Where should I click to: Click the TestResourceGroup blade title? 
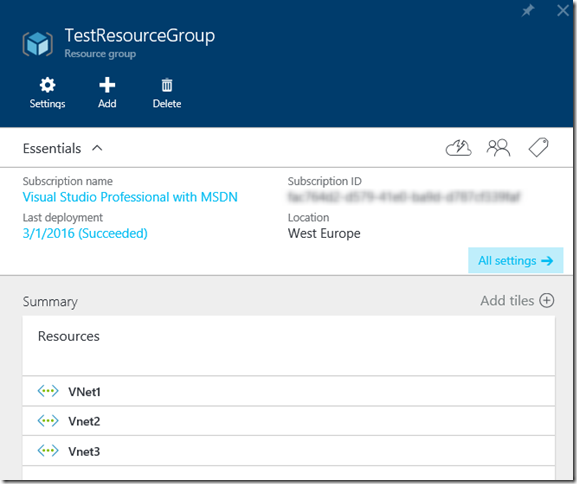[x=140, y=36]
